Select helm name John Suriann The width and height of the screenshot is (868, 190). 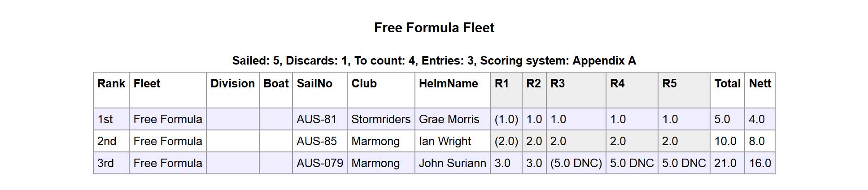(452, 164)
